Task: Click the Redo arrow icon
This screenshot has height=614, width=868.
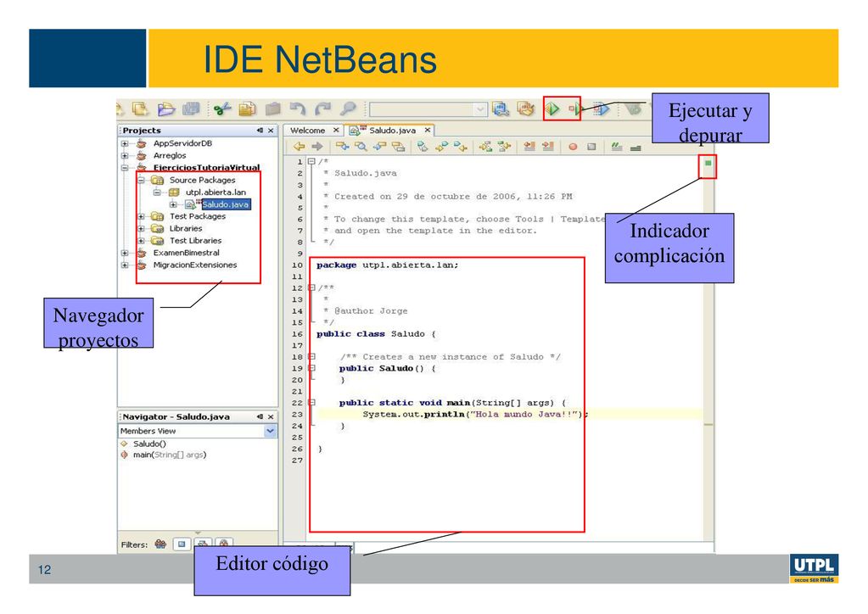Action: click(x=322, y=109)
